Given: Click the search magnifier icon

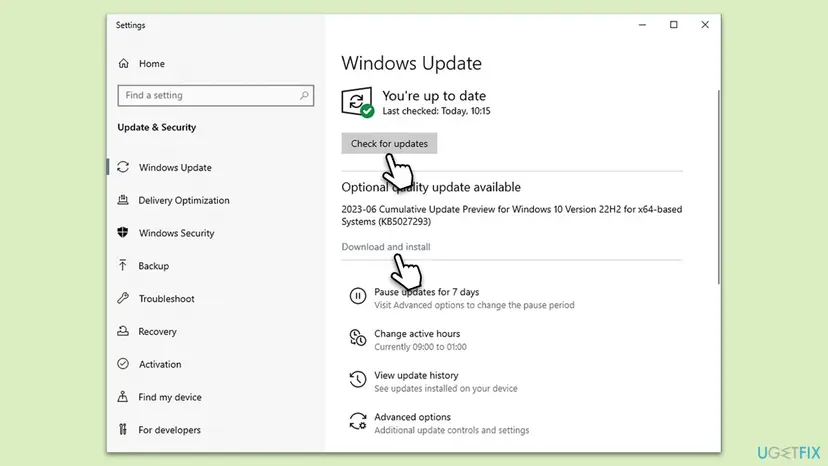Looking at the screenshot, I should coord(304,96).
